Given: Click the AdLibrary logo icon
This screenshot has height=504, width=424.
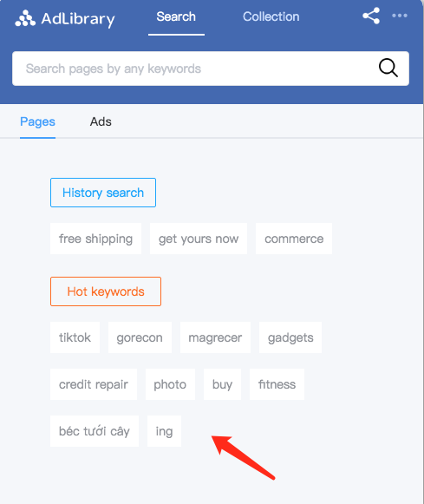Looking at the screenshot, I should [x=25, y=18].
